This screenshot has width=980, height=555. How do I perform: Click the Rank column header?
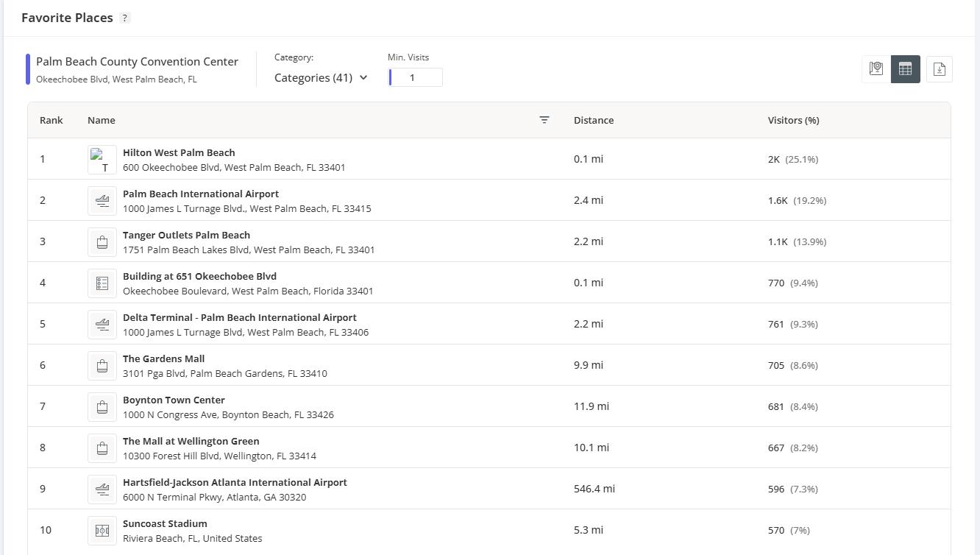(x=51, y=120)
